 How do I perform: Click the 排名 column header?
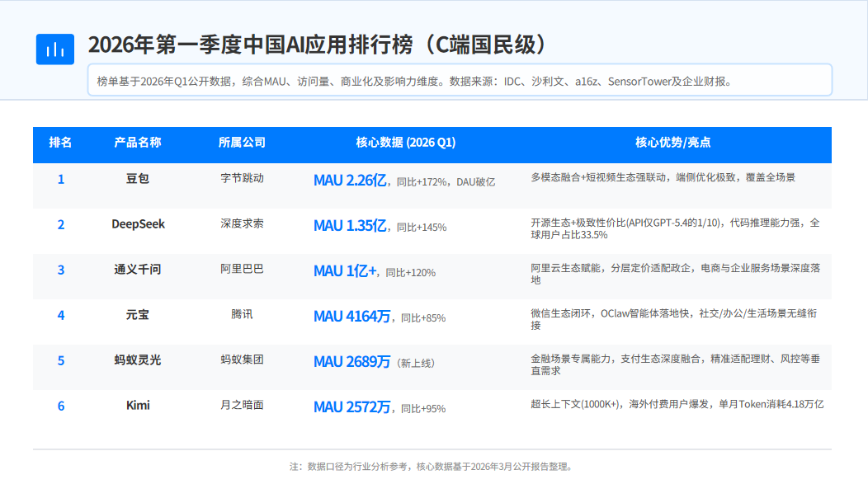point(60,142)
